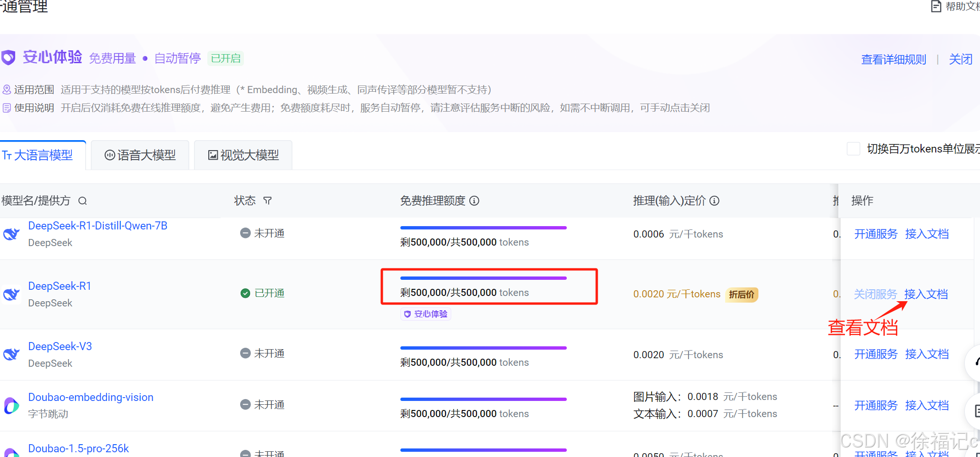
Task: Click 未开通 status icon for Doubao-embedding-vision
Action: pyautogui.click(x=245, y=405)
